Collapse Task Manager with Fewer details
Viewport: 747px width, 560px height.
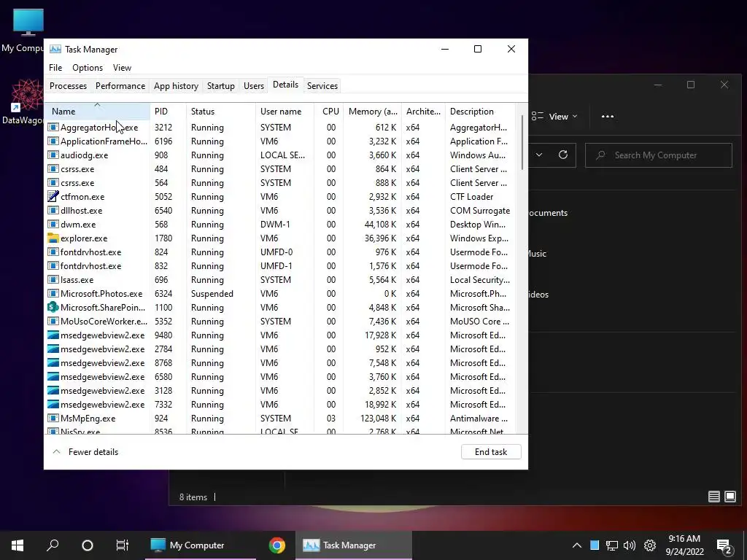[x=86, y=452]
